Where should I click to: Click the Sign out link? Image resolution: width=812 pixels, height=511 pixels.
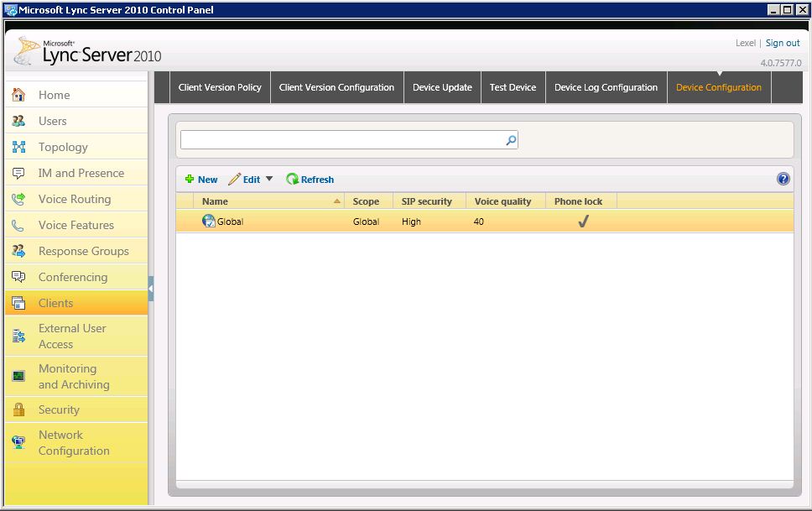pos(782,43)
